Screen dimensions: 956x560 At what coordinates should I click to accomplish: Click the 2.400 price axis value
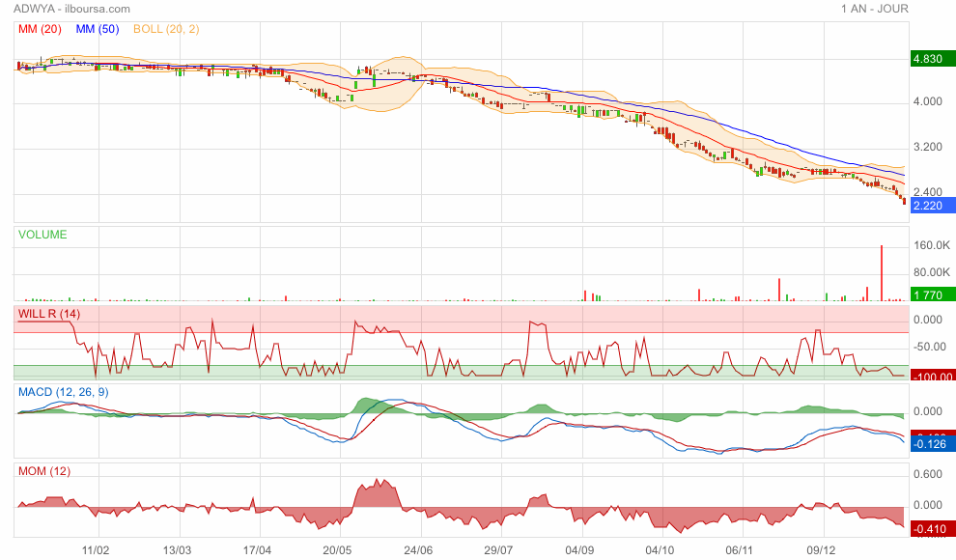tap(927, 192)
